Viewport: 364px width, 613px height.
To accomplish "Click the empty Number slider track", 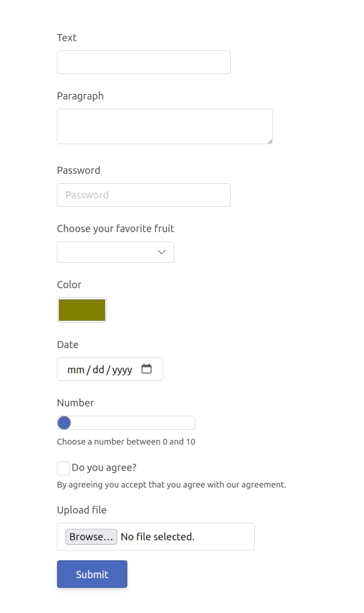I will [133, 422].
